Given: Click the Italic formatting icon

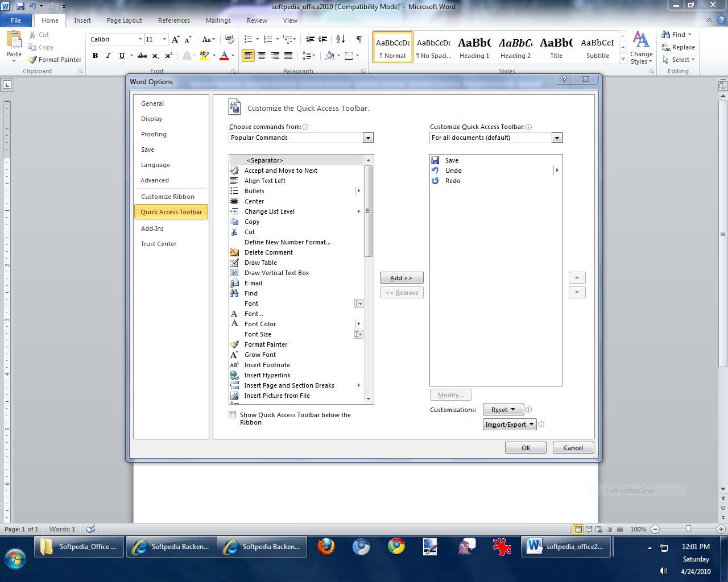Looking at the screenshot, I should point(108,56).
